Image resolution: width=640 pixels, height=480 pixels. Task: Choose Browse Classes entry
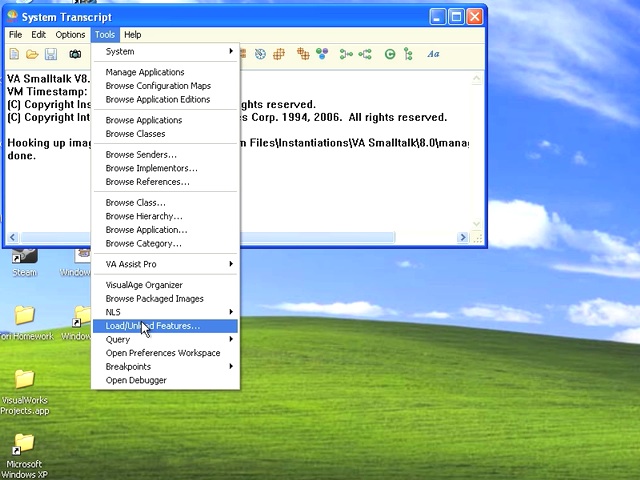[x=165, y=134]
